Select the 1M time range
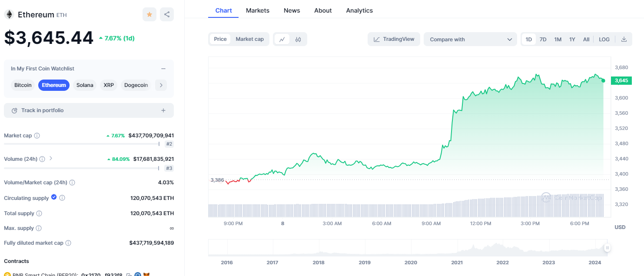 [x=558, y=39]
